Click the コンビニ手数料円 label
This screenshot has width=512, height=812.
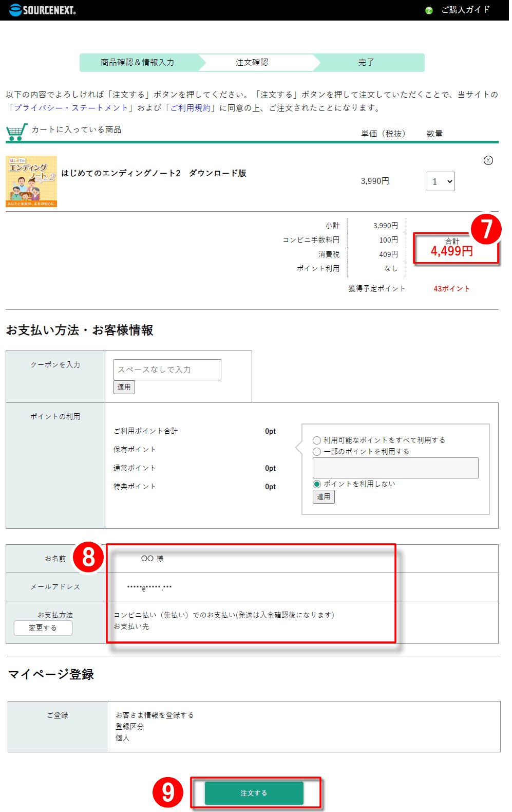[x=311, y=240]
